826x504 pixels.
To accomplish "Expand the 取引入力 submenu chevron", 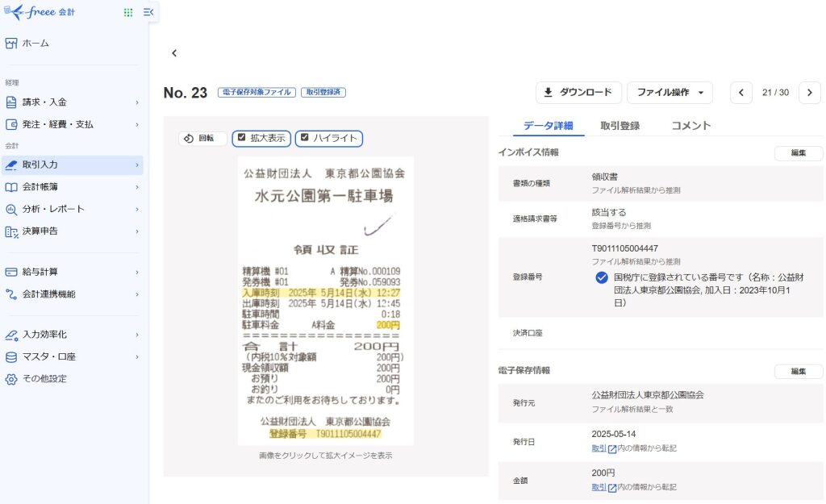I will (x=137, y=165).
